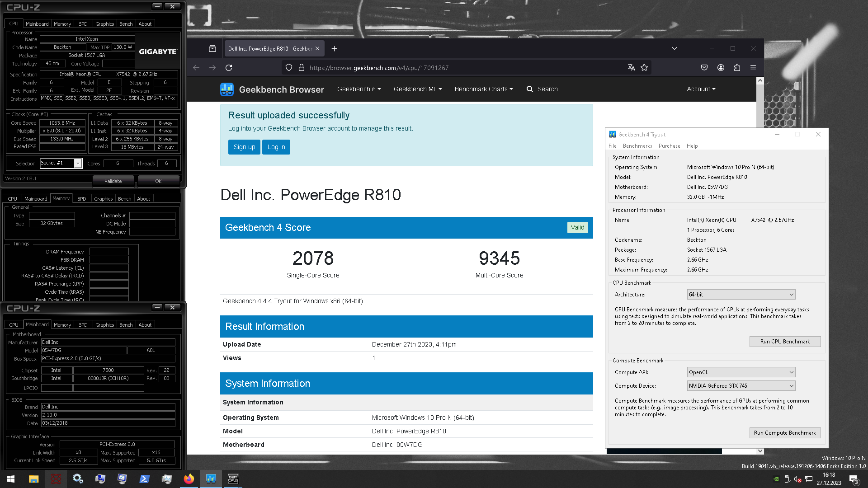This screenshot has width=868, height=488.
Task: Click the Log in button
Action: [276, 147]
